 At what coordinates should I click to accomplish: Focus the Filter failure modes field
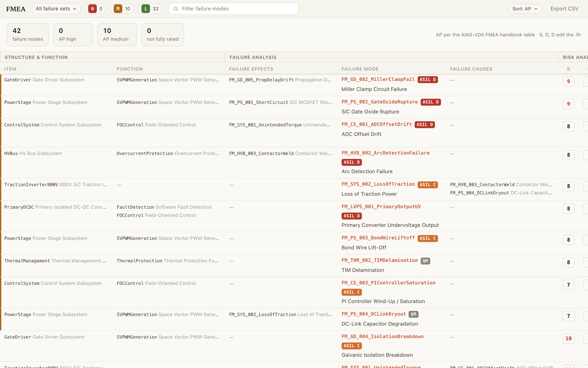coord(233,9)
